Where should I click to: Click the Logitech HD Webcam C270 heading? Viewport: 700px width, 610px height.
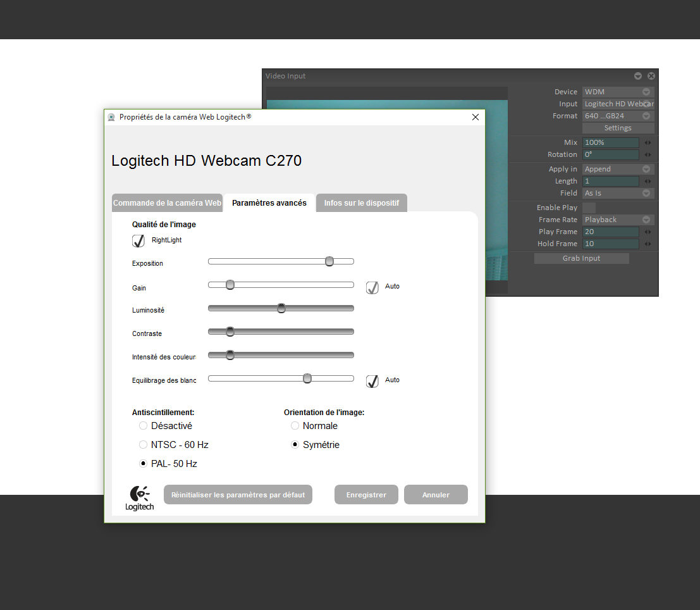(207, 161)
